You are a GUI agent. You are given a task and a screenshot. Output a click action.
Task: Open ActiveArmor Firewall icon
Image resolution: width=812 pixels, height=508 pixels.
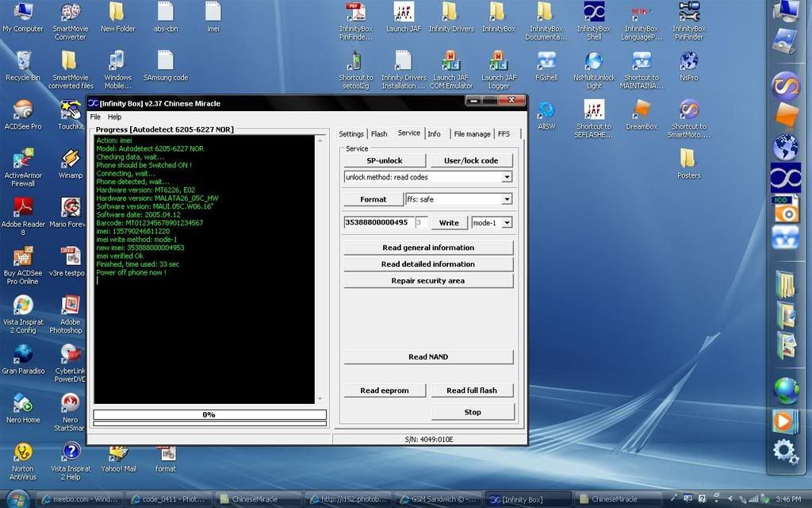click(x=23, y=167)
